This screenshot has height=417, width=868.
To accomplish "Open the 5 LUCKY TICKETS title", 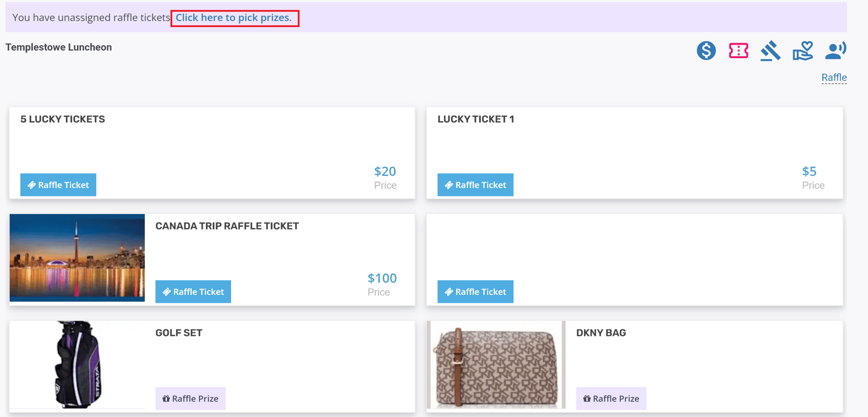I will [x=62, y=119].
